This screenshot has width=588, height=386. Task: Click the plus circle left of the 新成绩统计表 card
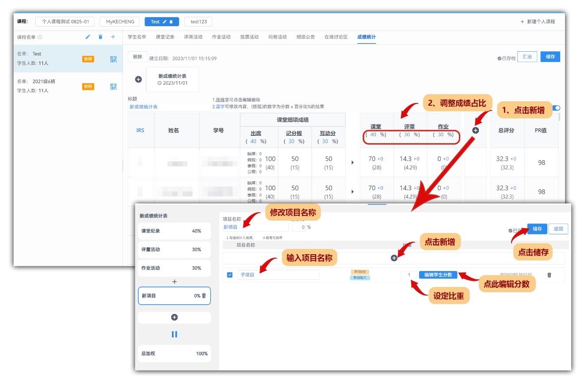[138, 80]
